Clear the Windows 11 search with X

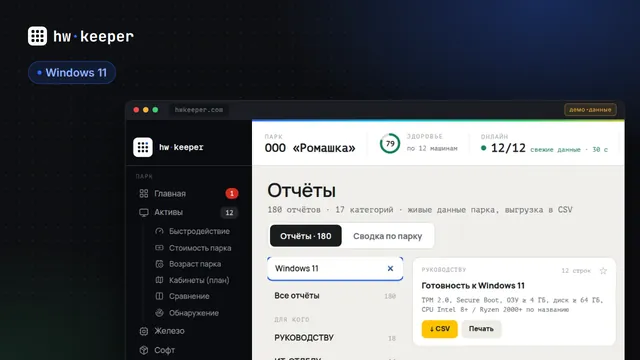pyautogui.click(x=390, y=269)
